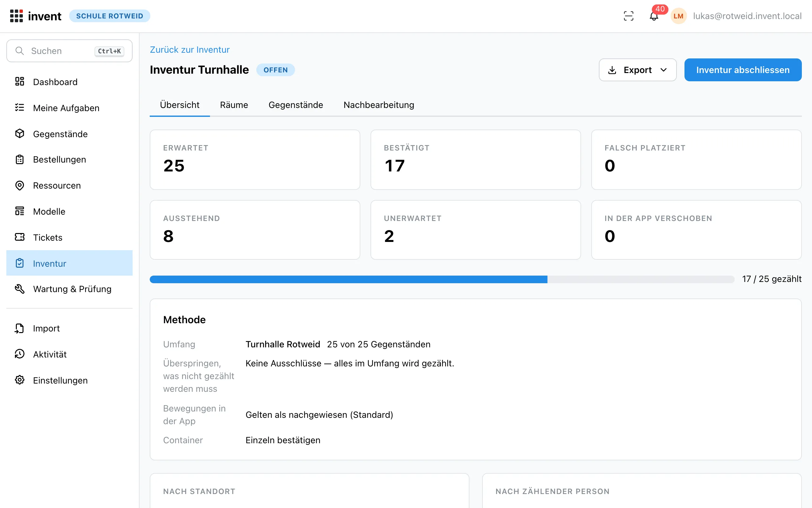The height and width of the screenshot is (508, 812).
Task: Click '25 von 25 Gegenständen' text
Action: click(x=379, y=344)
